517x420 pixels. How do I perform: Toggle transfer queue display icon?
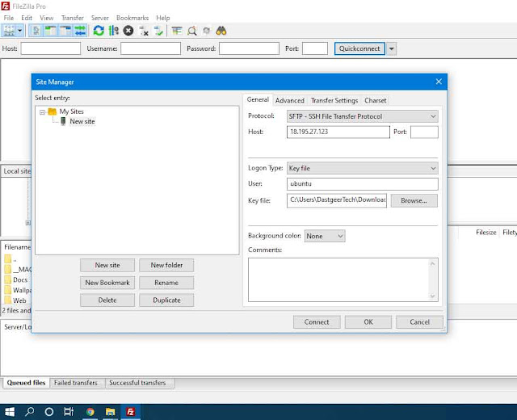[80, 31]
